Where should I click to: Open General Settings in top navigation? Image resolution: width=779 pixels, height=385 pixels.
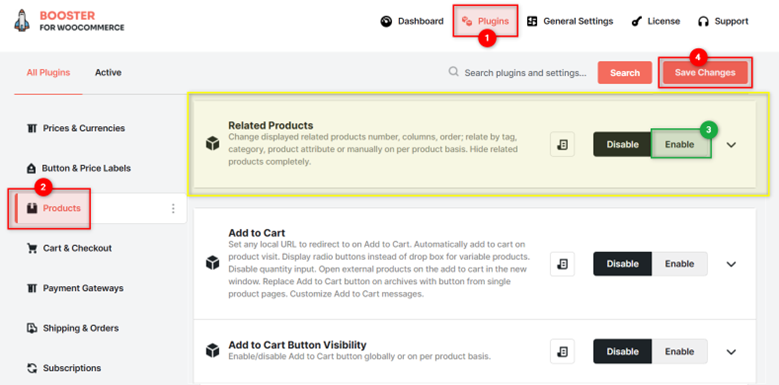click(x=570, y=21)
